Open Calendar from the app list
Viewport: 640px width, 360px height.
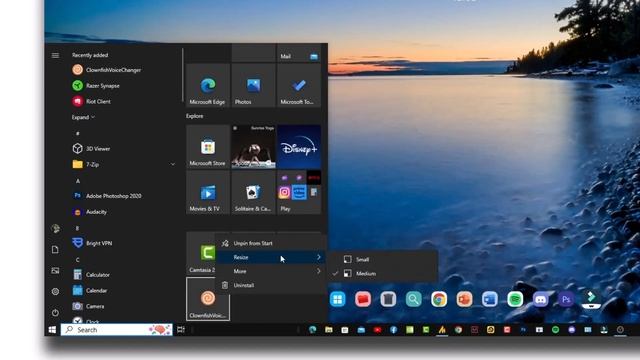point(90,291)
